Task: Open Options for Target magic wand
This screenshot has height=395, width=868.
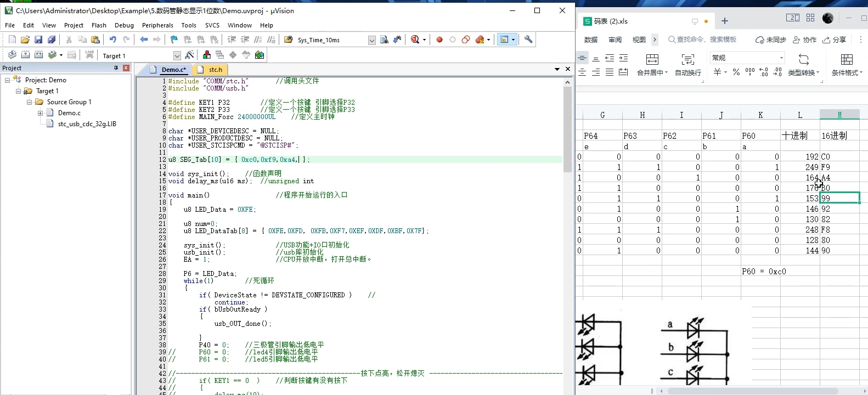Action: pos(189,55)
